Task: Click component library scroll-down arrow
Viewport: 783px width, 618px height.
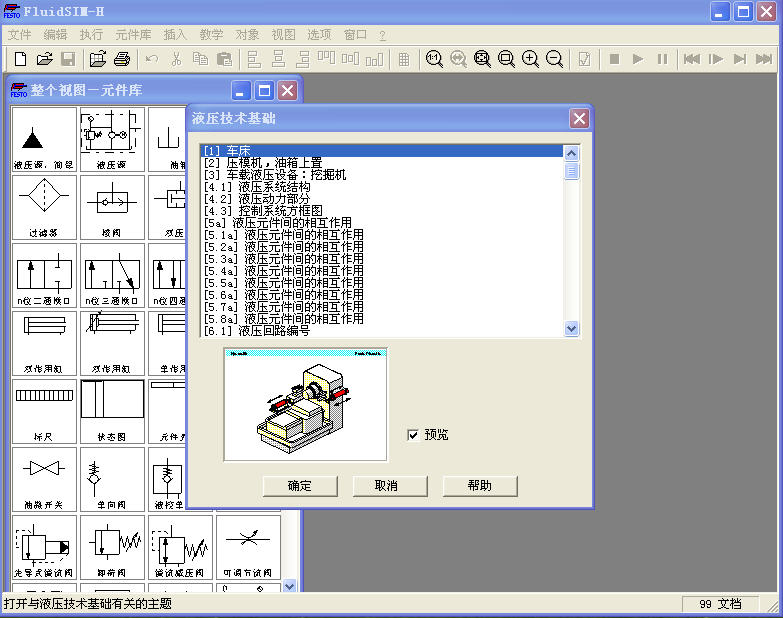Action: tap(290, 586)
